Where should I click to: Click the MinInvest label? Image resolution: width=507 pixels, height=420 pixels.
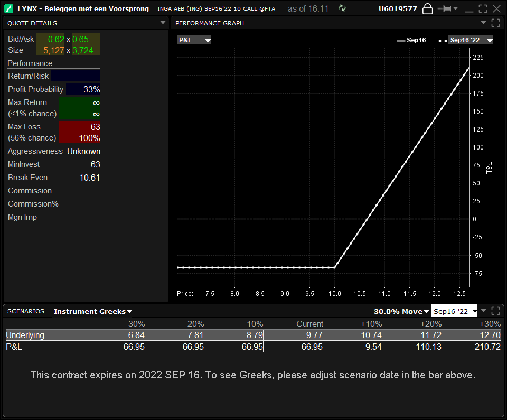(24, 164)
